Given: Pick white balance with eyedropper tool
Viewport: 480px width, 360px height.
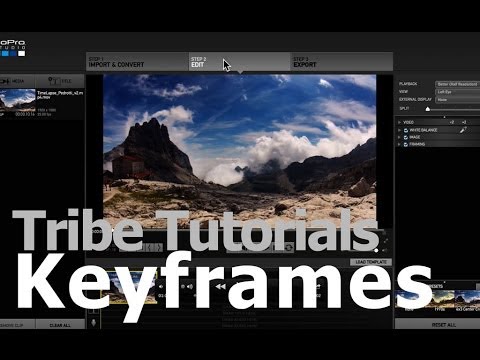Looking at the screenshot, I should click(x=463, y=130).
